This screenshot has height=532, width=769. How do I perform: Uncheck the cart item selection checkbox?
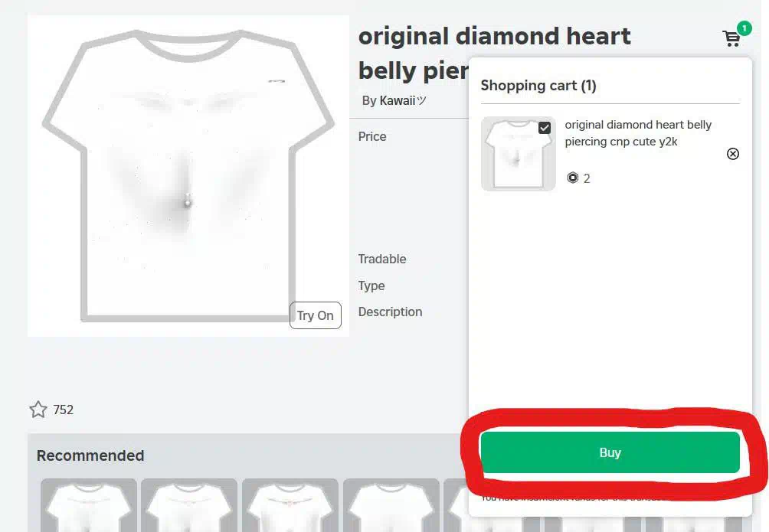click(x=545, y=128)
